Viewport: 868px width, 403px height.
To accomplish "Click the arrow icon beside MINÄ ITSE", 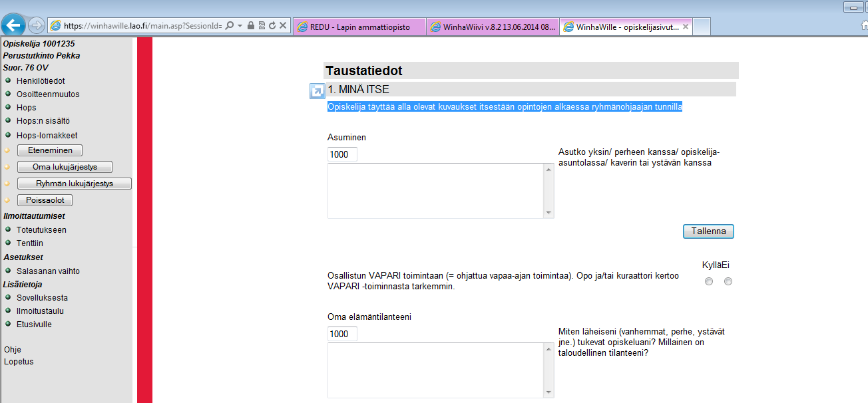I will click(317, 91).
